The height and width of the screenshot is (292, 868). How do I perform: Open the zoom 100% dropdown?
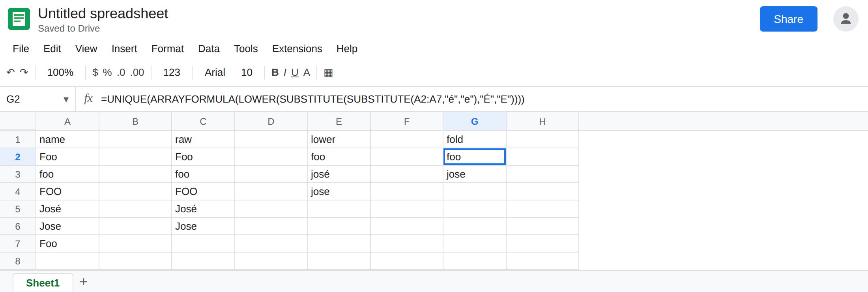pos(60,72)
